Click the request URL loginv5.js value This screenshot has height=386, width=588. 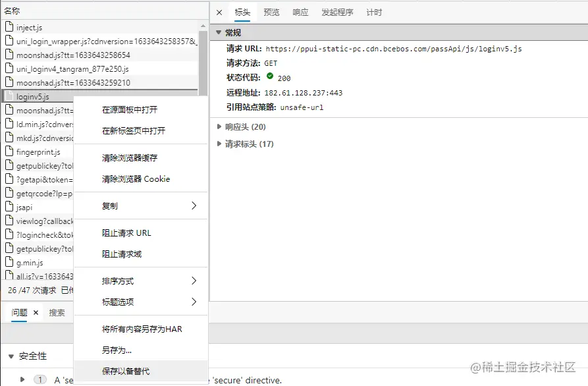394,49
